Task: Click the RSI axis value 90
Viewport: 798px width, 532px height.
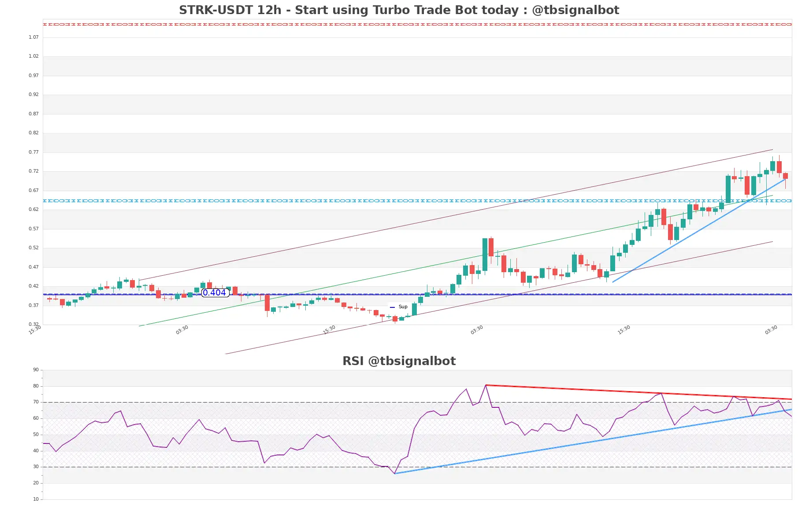Action: pos(36,370)
